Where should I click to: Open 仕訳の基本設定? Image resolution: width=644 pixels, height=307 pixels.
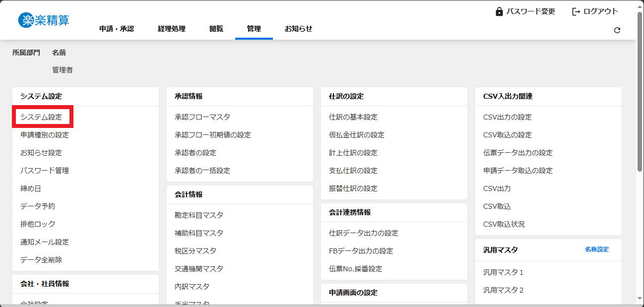point(353,117)
